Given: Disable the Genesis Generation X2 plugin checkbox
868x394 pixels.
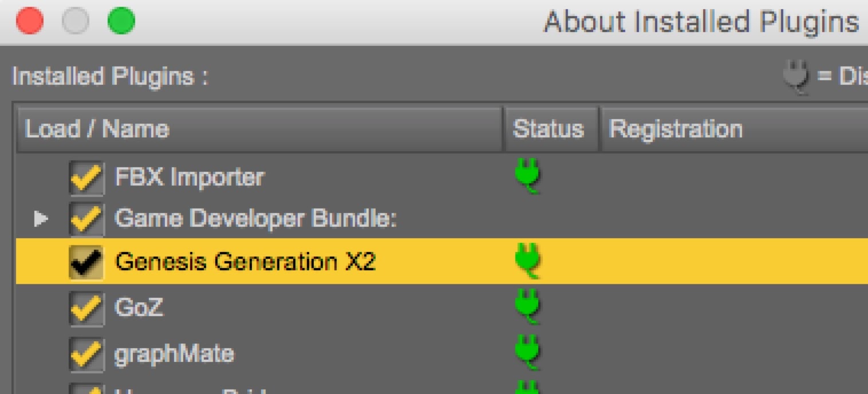Looking at the screenshot, I should [86, 262].
